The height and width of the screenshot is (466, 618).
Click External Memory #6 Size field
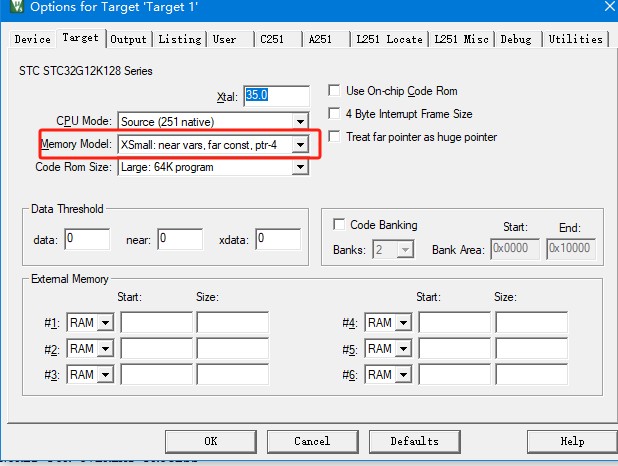(531, 374)
